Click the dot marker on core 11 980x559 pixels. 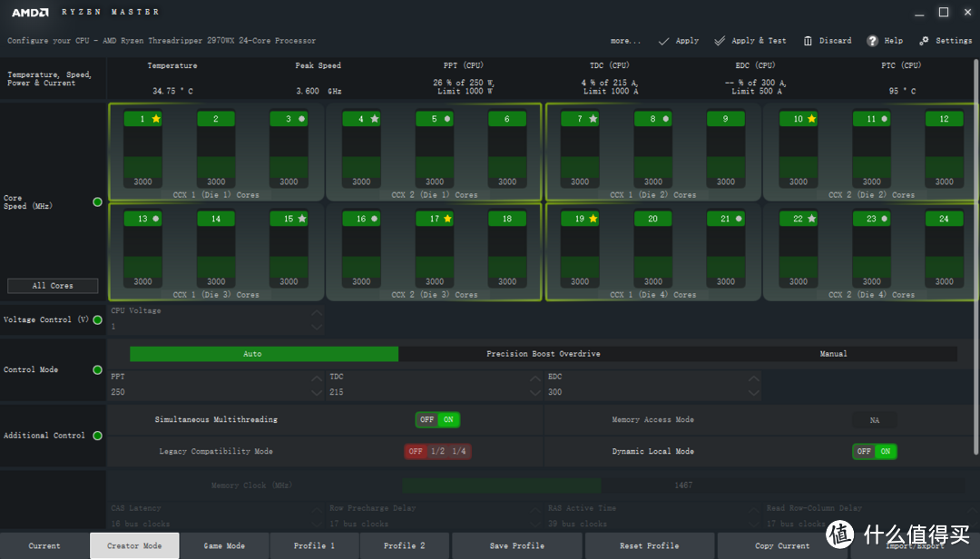point(885,119)
